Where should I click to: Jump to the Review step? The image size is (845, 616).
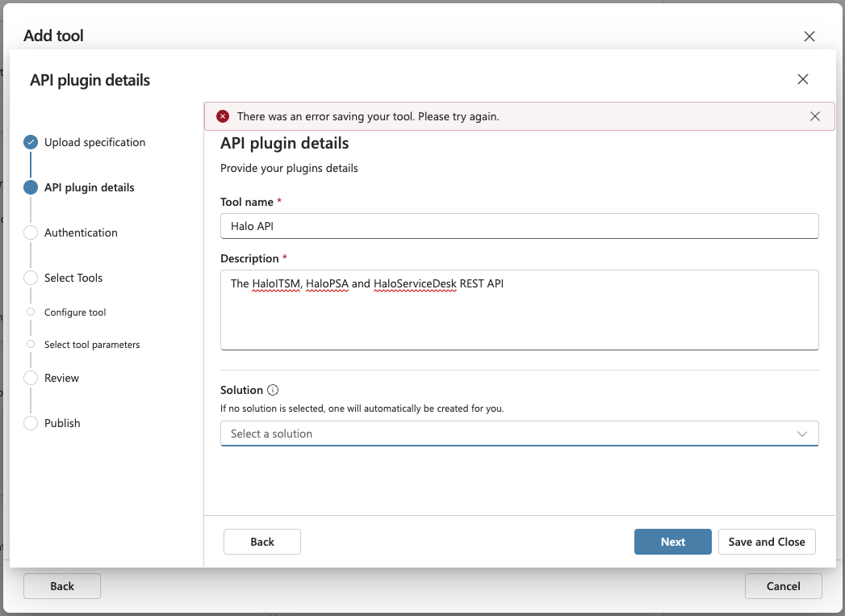point(61,379)
